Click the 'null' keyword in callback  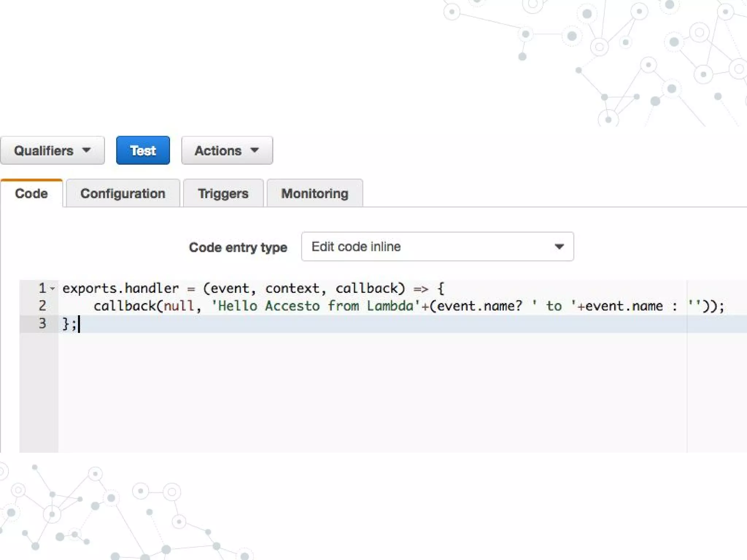(179, 306)
